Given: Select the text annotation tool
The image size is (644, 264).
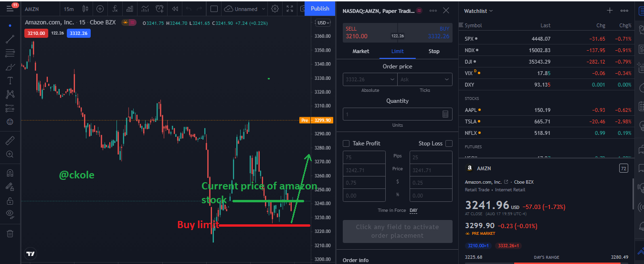Looking at the screenshot, I should coord(10,80).
